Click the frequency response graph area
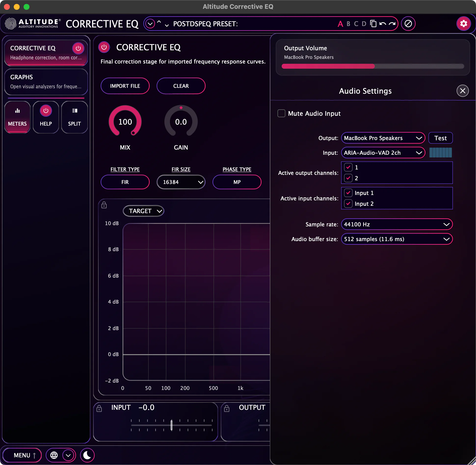This screenshot has height=465, width=476. tap(196, 302)
